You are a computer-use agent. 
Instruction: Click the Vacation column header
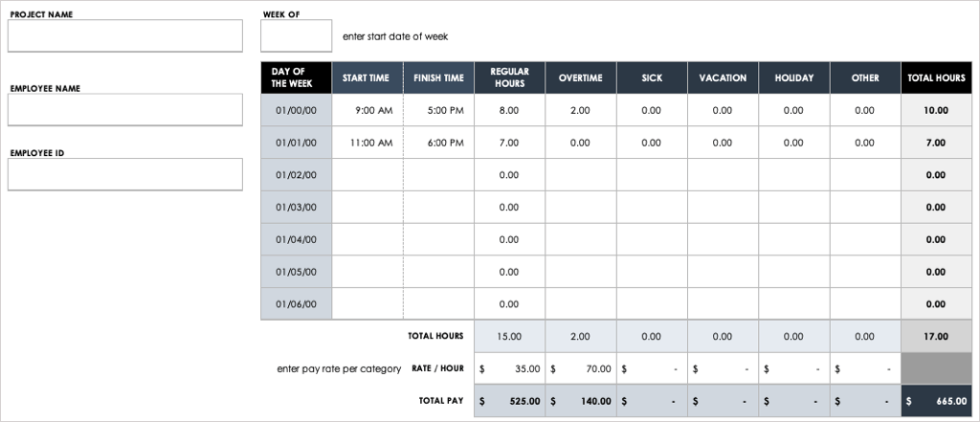click(x=723, y=78)
